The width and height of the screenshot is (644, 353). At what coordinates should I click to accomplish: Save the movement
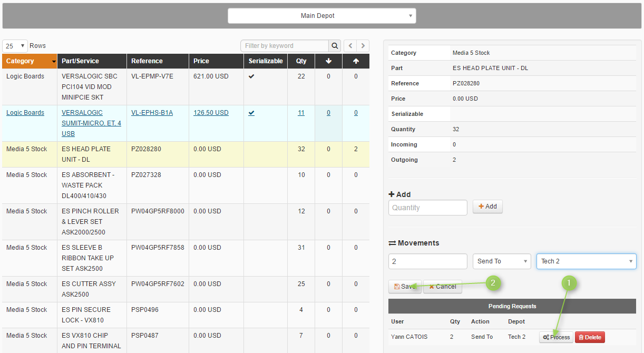pyautogui.click(x=405, y=287)
